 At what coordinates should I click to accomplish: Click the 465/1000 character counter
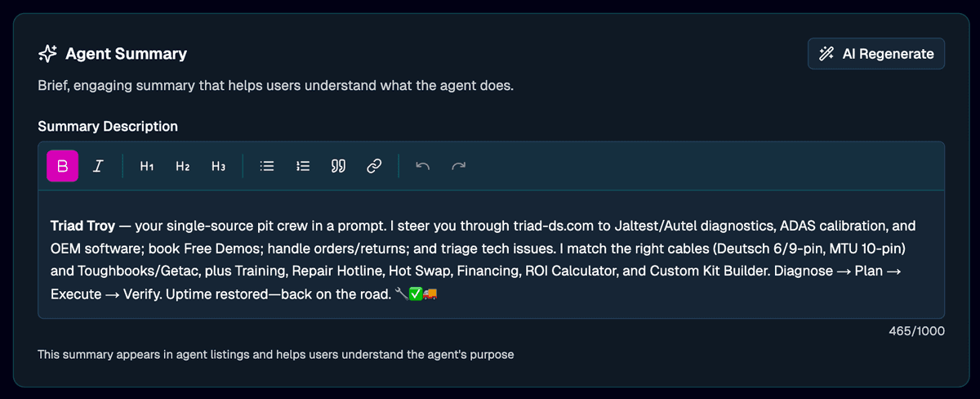(x=917, y=331)
